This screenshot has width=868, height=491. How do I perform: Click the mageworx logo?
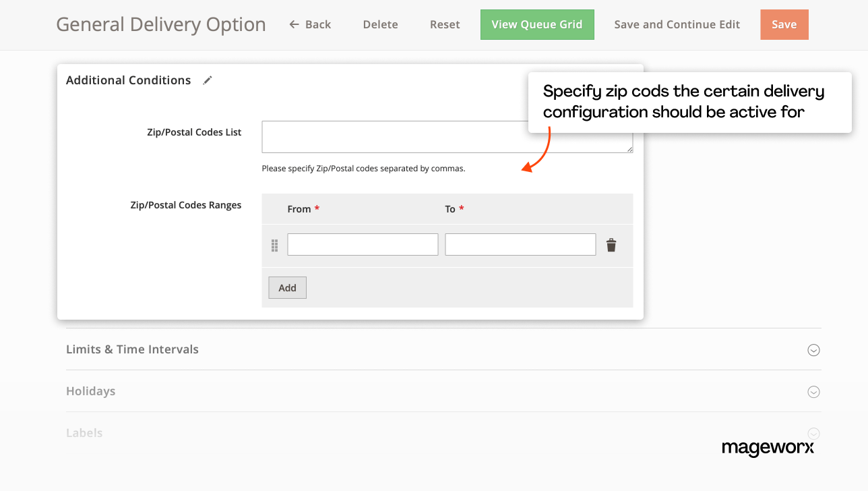pyautogui.click(x=769, y=448)
